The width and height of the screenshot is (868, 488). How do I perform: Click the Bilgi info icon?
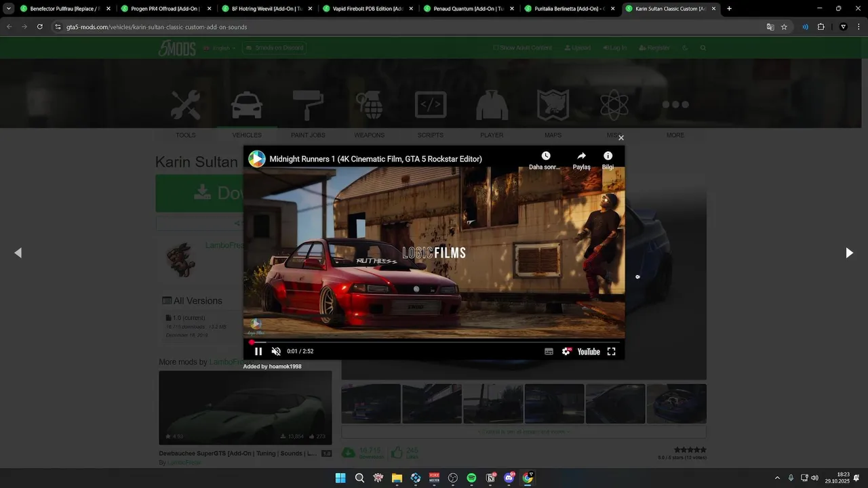coord(608,156)
